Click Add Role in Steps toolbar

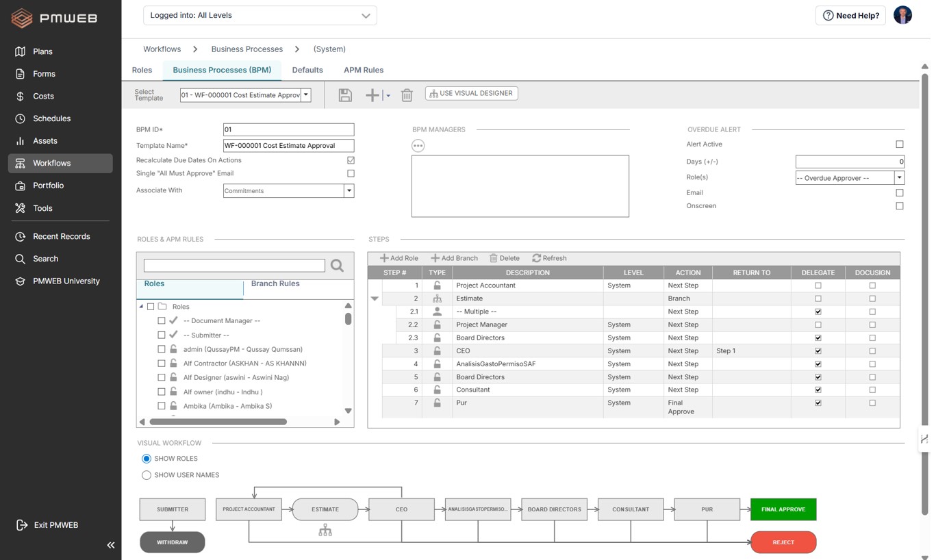click(x=399, y=258)
